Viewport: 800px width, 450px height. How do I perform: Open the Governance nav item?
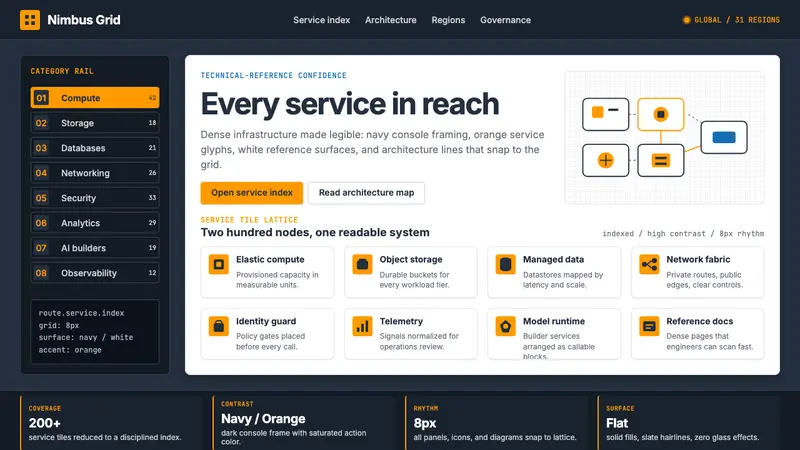click(505, 20)
